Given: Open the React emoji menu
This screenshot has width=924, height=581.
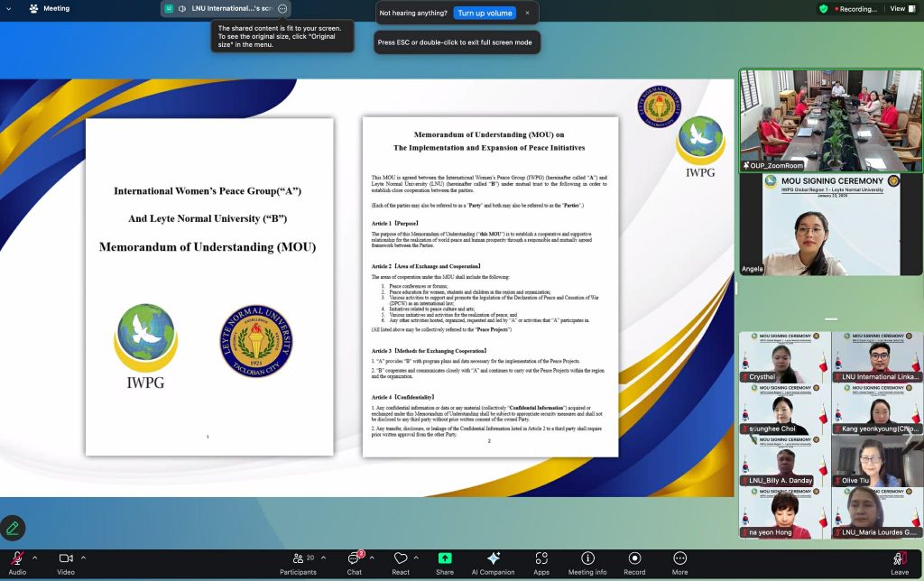Looking at the screenshot, I should point(401,563).
